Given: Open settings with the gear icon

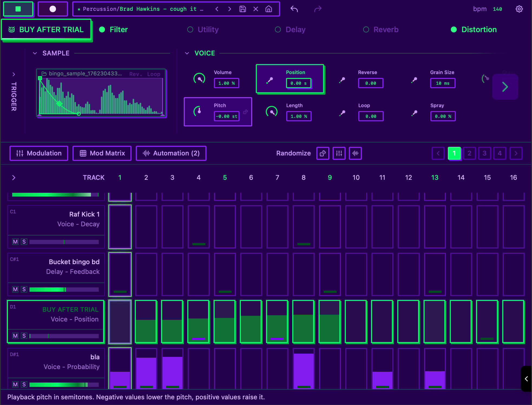Looking at the screenshot, I should 519,9.
